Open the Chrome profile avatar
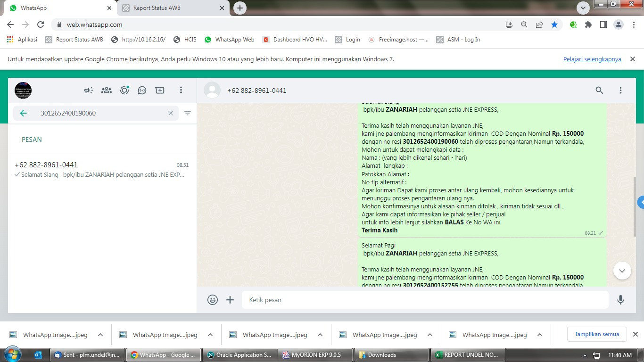 coord(618,25)
